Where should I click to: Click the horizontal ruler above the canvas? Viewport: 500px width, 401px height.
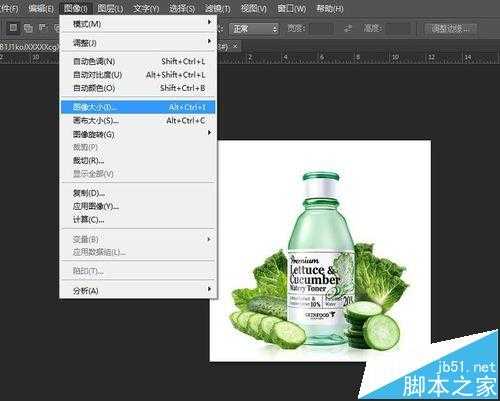358,58
